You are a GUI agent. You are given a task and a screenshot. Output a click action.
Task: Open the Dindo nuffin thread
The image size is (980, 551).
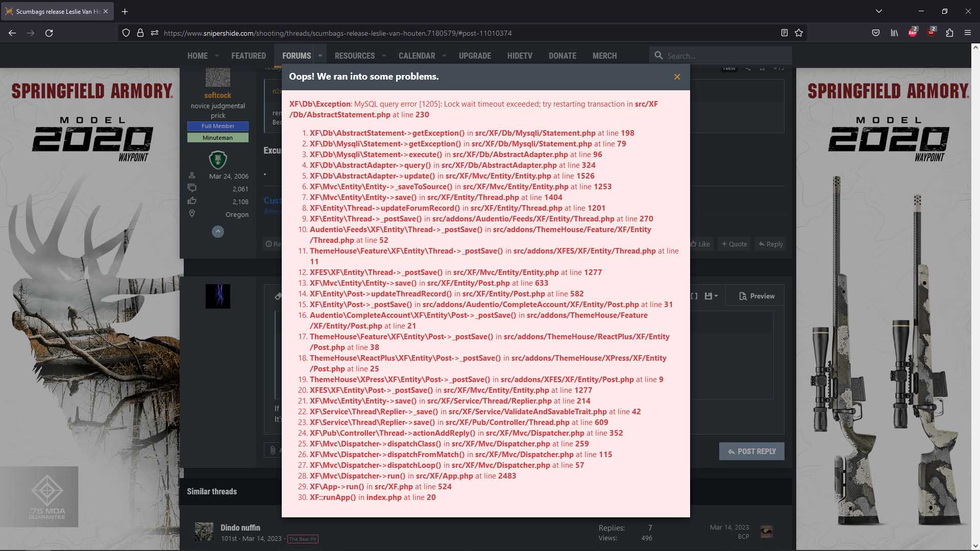click(x=240, y=528)
